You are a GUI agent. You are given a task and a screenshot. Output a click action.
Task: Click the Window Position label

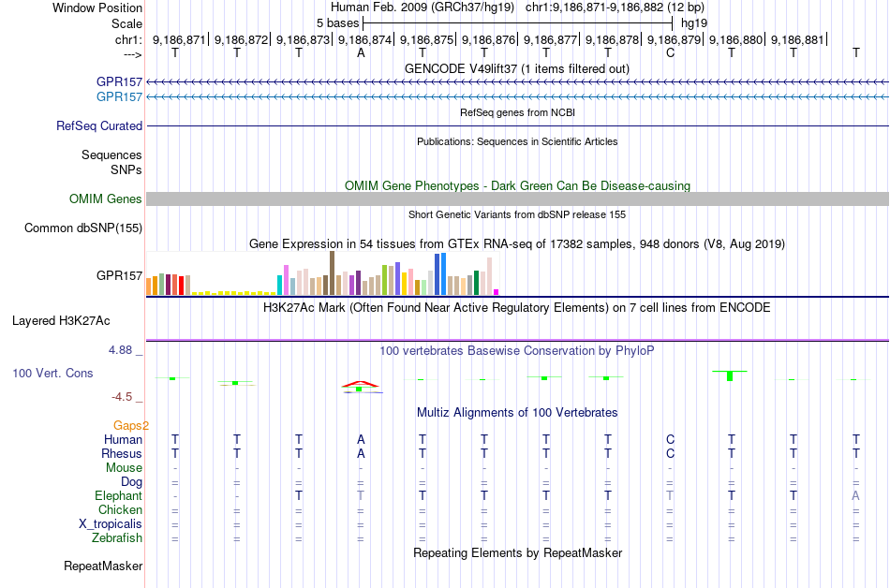97,7
